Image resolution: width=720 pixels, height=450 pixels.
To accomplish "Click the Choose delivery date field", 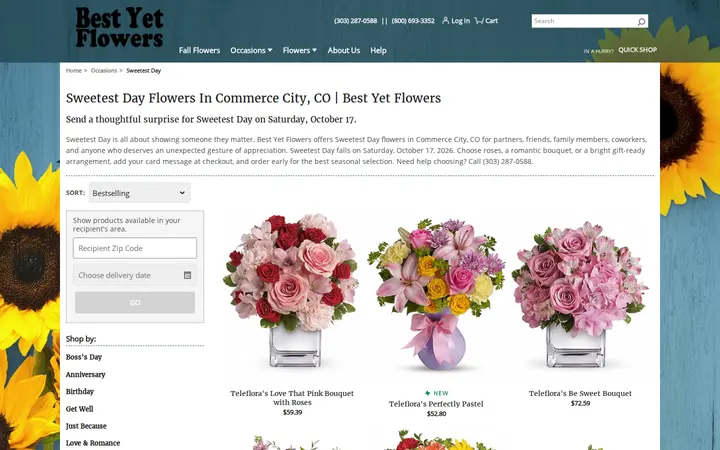I will [x=135, y=275].
